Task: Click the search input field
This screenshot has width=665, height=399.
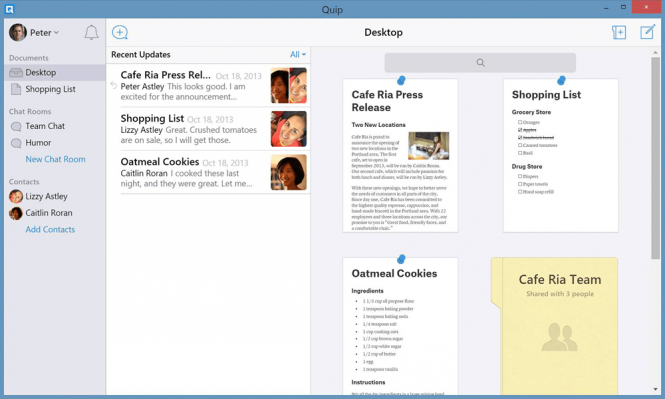Action: point(480,63)
